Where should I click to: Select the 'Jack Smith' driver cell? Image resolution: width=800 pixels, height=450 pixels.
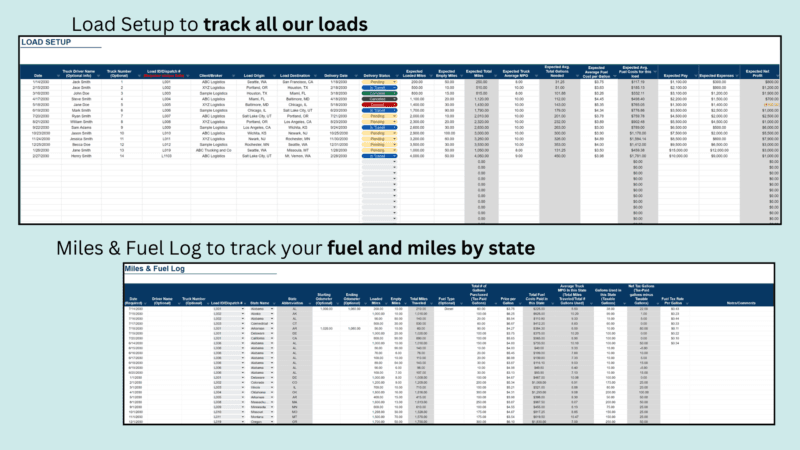pyautogui.click(x=81, y=82)
